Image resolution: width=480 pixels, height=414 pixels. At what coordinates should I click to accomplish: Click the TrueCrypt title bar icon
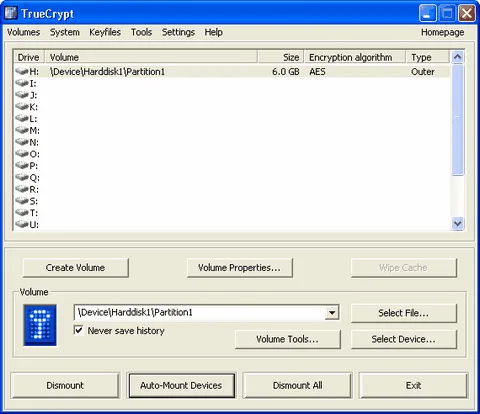(11, 13)
